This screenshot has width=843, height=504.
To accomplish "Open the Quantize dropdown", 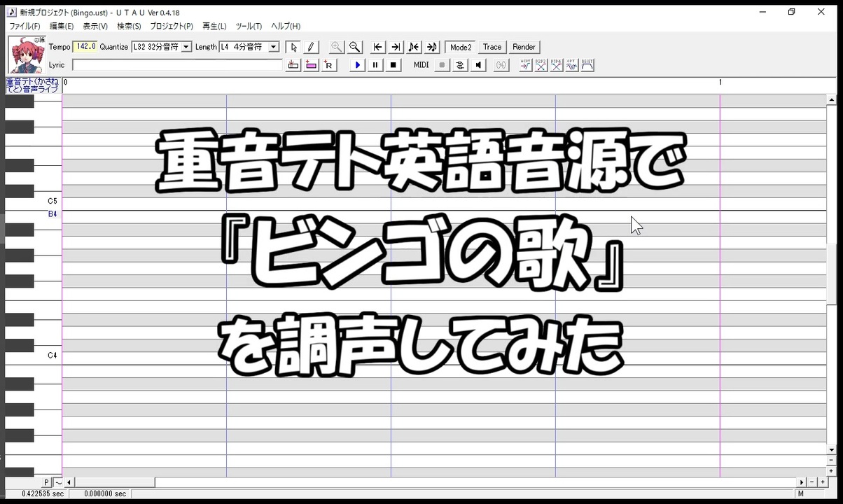I will pyautogui.click(x=186, y=47).
